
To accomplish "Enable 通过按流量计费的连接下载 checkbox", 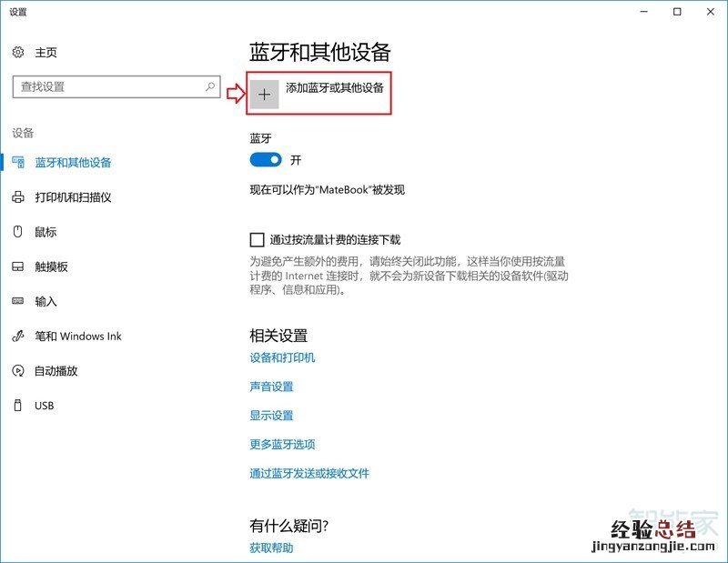I will point(257,240).
